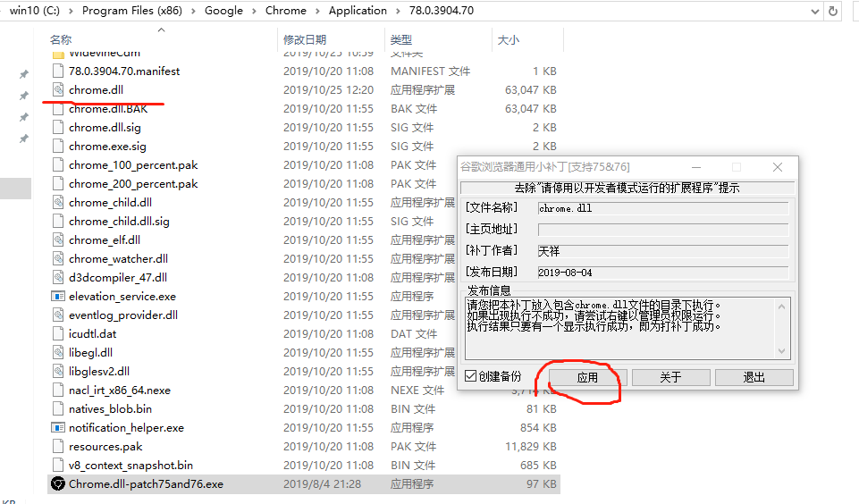Expand the chevron after 'Program Files (x86)'

193,11
